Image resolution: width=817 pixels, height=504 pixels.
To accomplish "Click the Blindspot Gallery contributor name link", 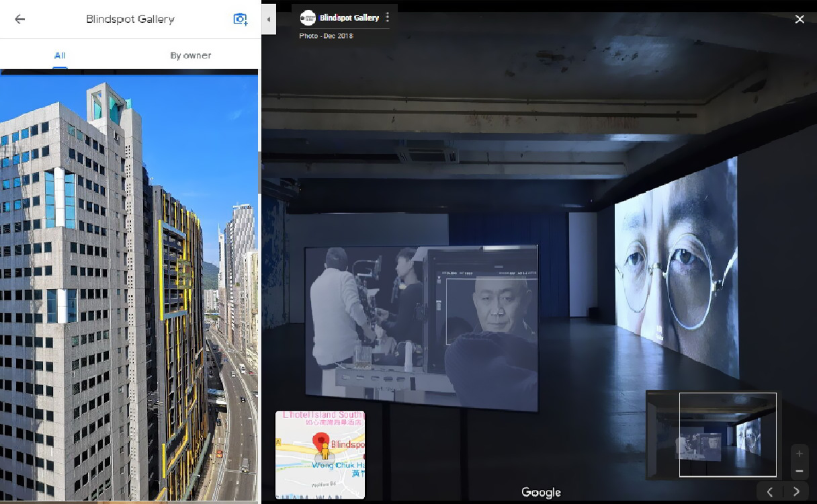I will pos(349,18).
